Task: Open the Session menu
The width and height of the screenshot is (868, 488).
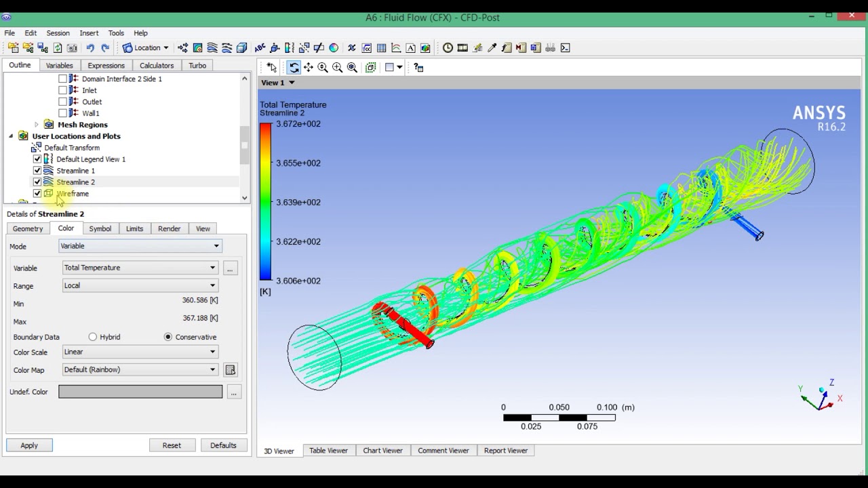Action: [x=58, y=33]
